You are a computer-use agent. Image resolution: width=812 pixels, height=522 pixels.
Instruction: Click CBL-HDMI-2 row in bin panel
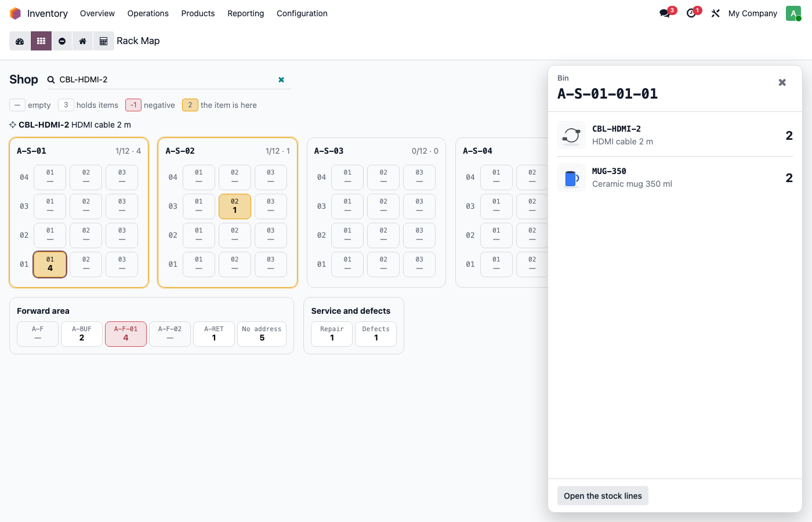click(675, 135)
